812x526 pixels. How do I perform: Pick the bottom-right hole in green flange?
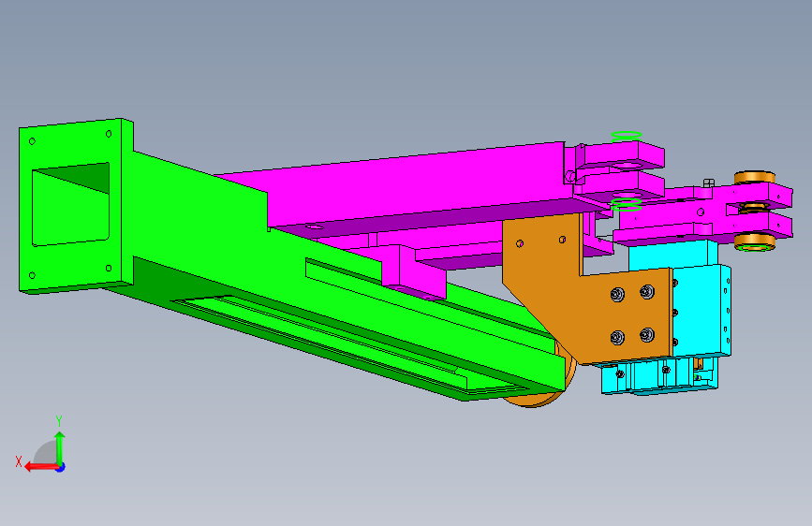pyautogui.click(x=109, y=269)
